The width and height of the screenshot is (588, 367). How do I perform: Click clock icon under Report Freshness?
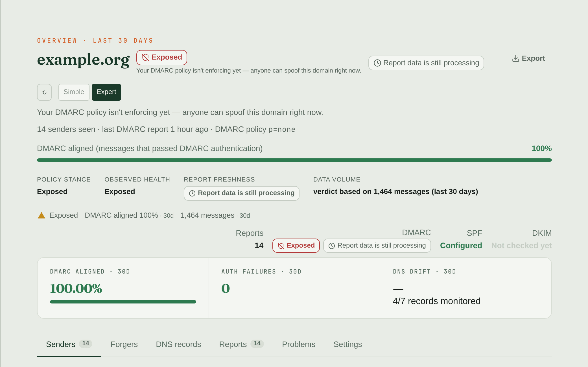pyautogui.click(x=192, y=193)
